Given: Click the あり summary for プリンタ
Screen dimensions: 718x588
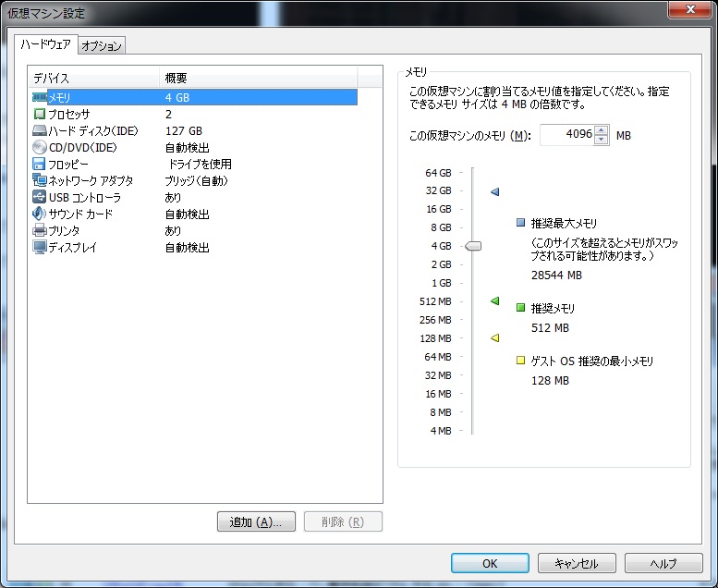Looking at the screenshot, I should coord(173,230).
